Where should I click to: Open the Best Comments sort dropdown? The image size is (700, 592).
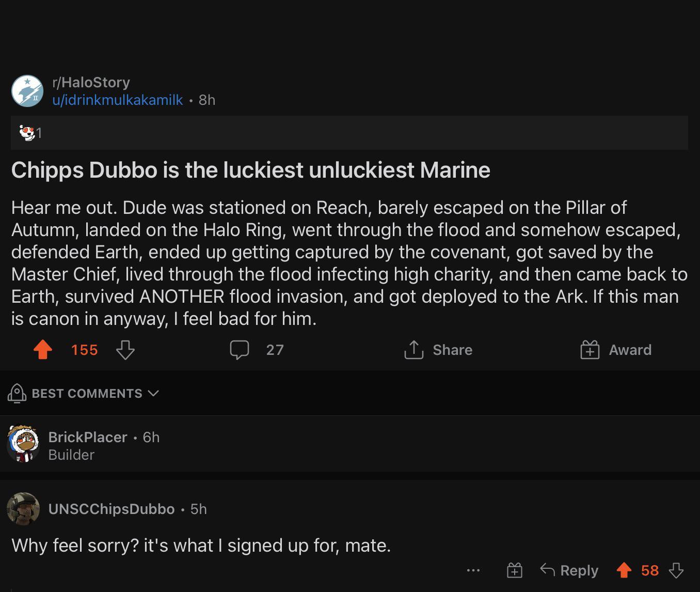point(87,393)
